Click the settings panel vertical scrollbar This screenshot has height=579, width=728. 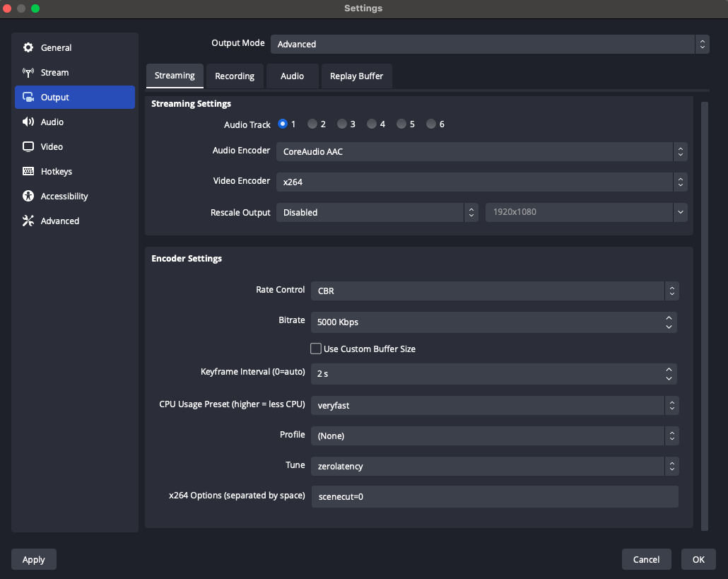(704, 315)
